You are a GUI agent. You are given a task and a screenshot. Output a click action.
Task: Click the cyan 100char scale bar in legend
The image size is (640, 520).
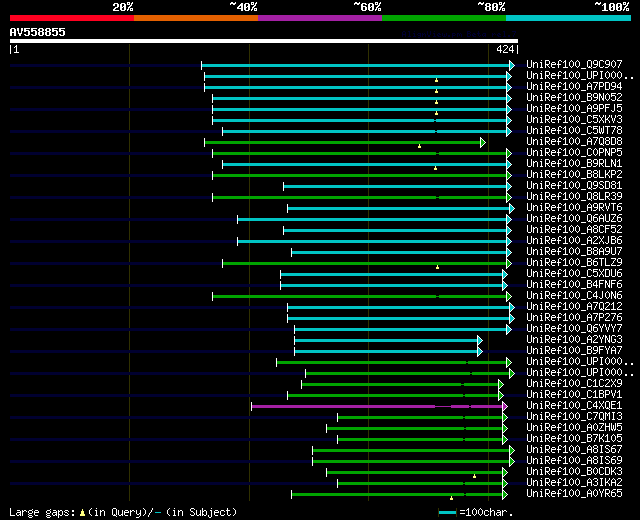coord(447,513)
